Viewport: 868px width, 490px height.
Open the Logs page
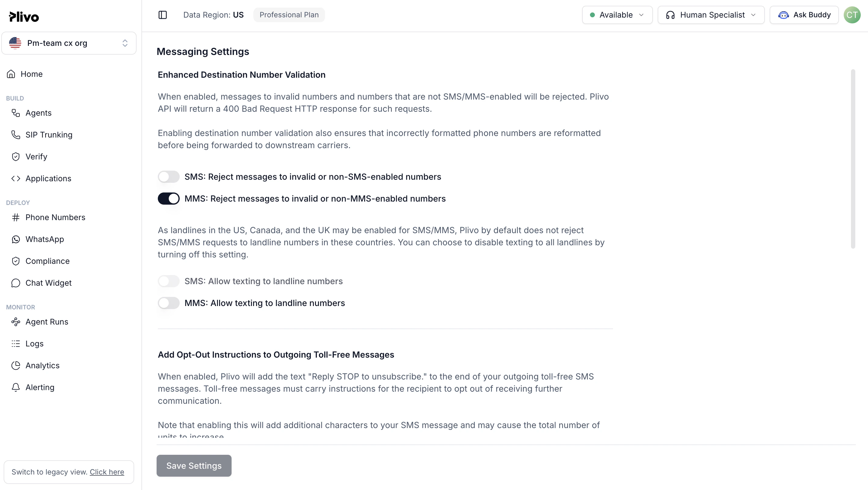34,344
